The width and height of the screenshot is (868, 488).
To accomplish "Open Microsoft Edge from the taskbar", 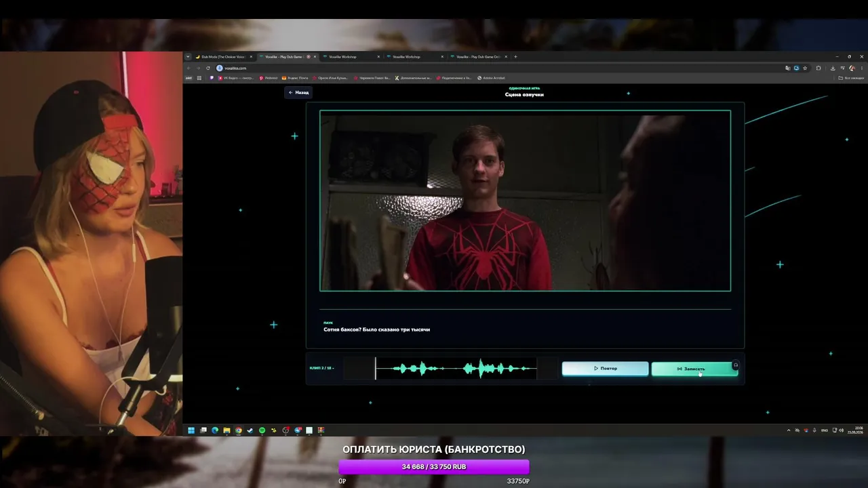I will (215, 430).
